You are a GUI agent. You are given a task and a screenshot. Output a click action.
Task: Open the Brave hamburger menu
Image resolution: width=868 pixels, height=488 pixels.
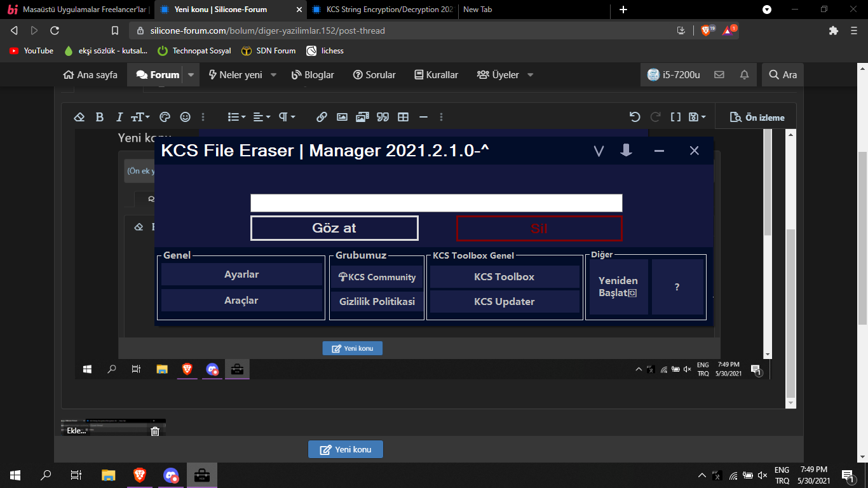(854, 30)
